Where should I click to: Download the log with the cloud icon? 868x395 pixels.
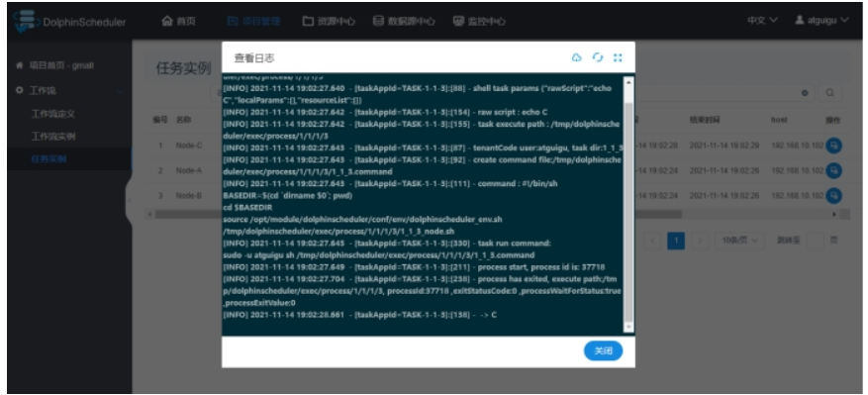pos(576,57)
